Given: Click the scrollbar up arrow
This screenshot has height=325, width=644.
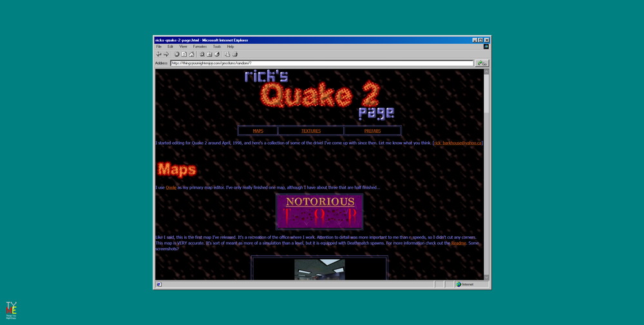Looking at the screenshot, I should coord(486,72).
